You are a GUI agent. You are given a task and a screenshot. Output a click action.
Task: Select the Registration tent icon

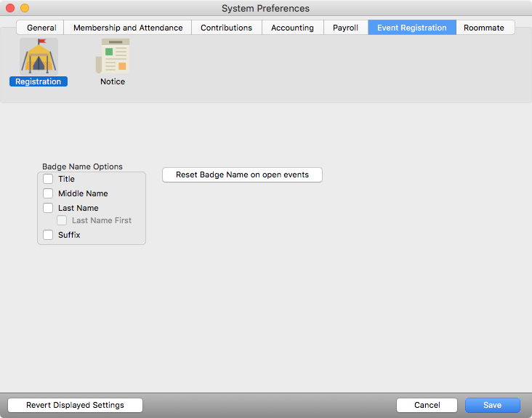pyautogui.click(x=39, y=57)
